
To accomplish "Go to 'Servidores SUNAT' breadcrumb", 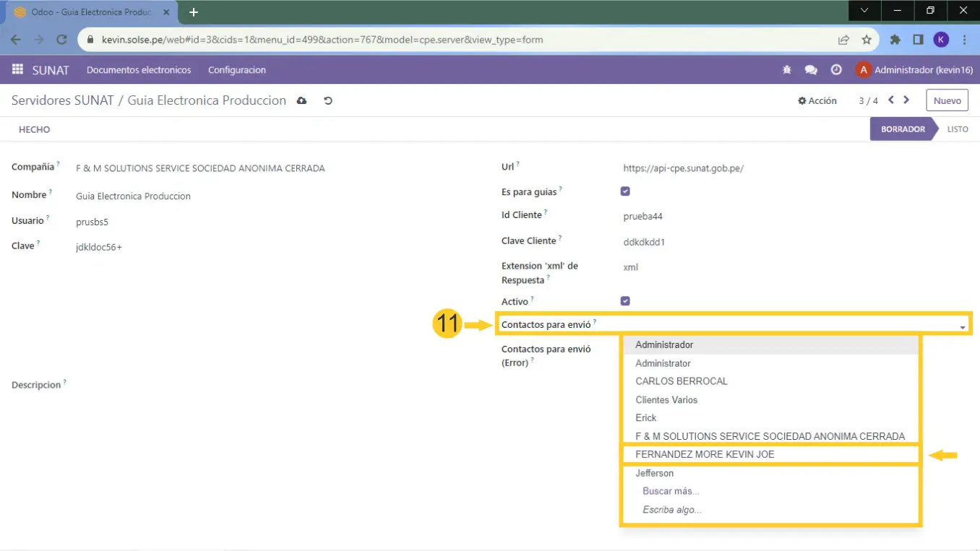I will tap(63, 100).
